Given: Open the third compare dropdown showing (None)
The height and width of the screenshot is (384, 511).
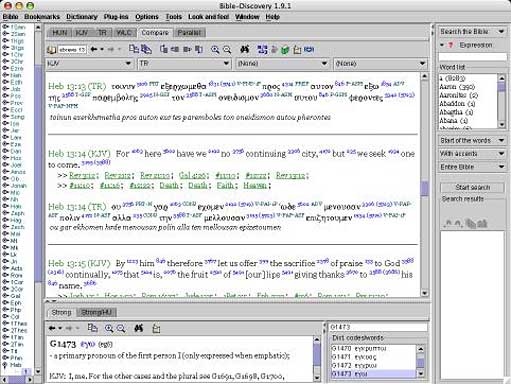Looking at the screenshot, I should 282,63.
